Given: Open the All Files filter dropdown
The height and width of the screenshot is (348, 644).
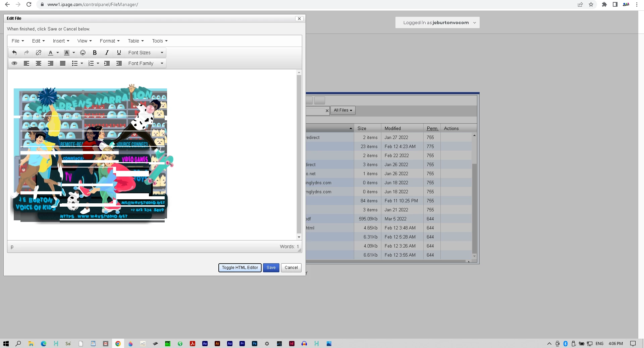Looking at the screenshot, I should (x=343, y=110).
